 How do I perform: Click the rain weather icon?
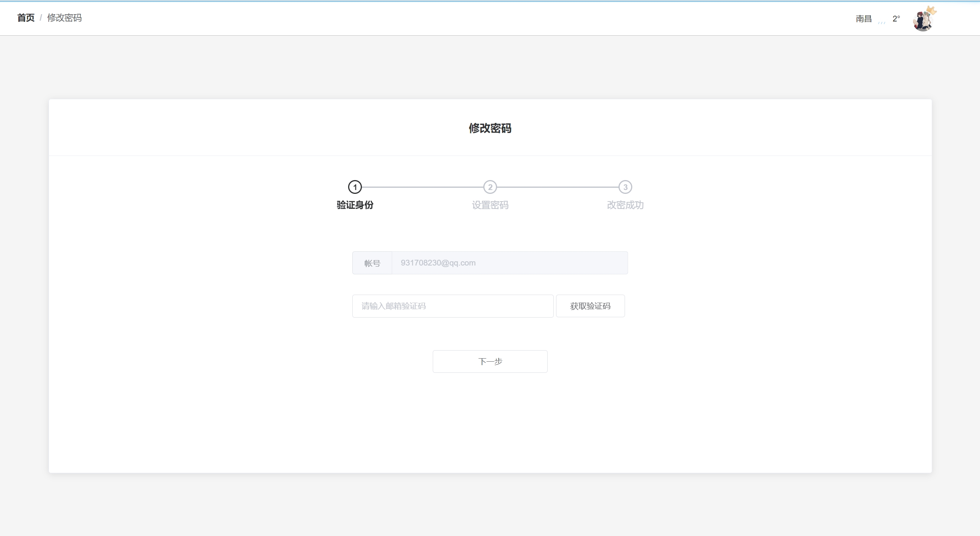(x=882, y=22)
